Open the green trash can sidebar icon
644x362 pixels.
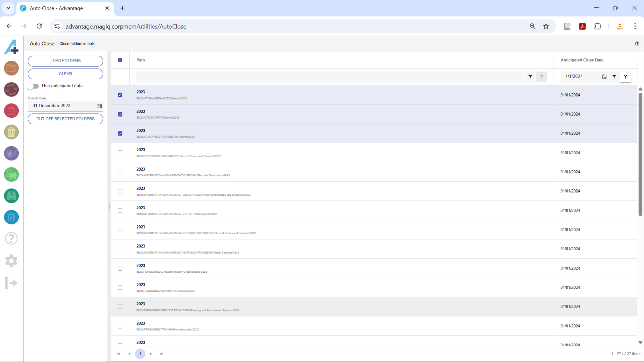pyautogui.click(x=11, y=132)
